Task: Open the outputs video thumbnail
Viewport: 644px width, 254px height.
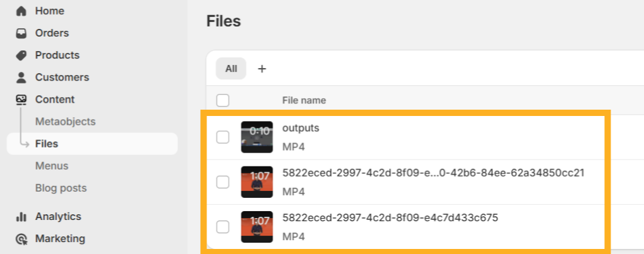Action: (x=257, y=137)
